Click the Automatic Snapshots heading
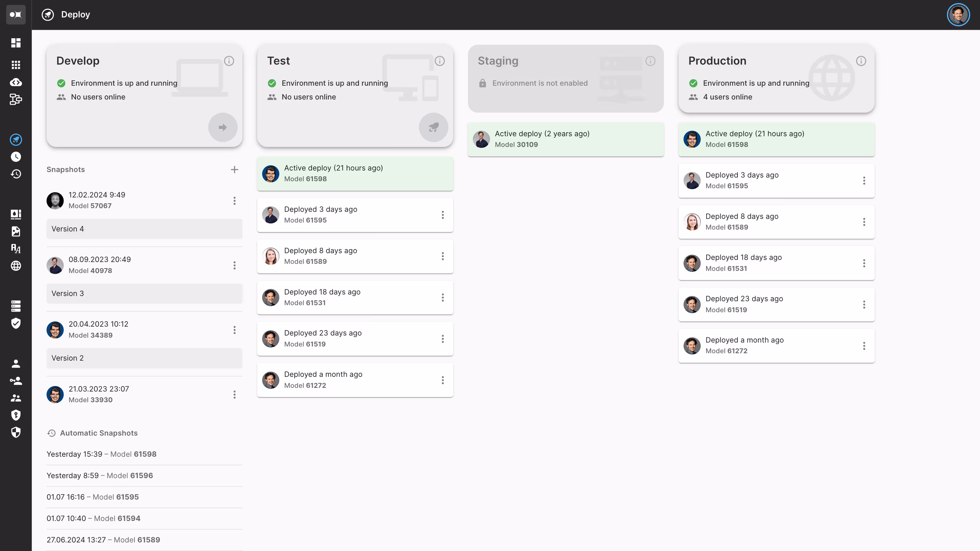The width and height of the screenshot is (980, 551). pos(99,433)
